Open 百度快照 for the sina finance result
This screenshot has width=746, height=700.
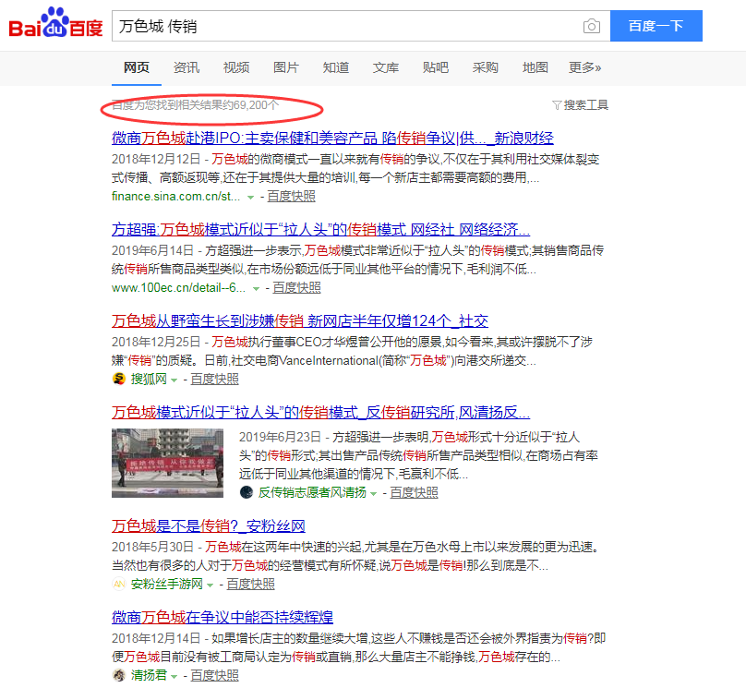[291, 196]
